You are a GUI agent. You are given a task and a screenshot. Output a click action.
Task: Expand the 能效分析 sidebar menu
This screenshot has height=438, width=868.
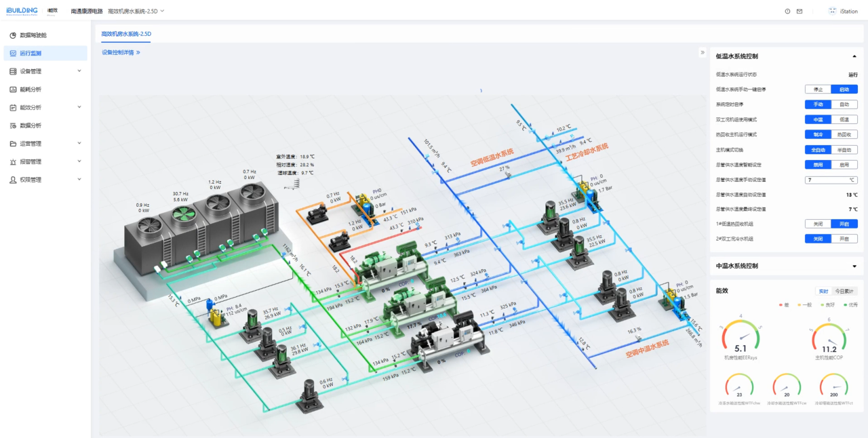pos(79,107)
